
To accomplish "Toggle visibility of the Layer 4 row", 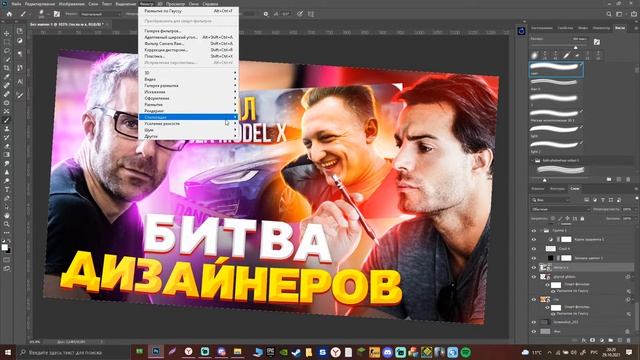I will coord(533,249).
